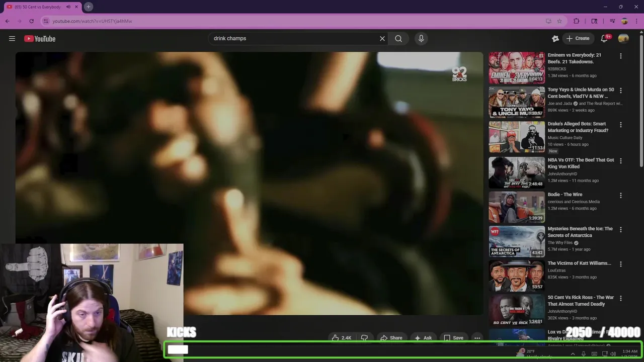Open more actions menu below video

click(477, 338)
